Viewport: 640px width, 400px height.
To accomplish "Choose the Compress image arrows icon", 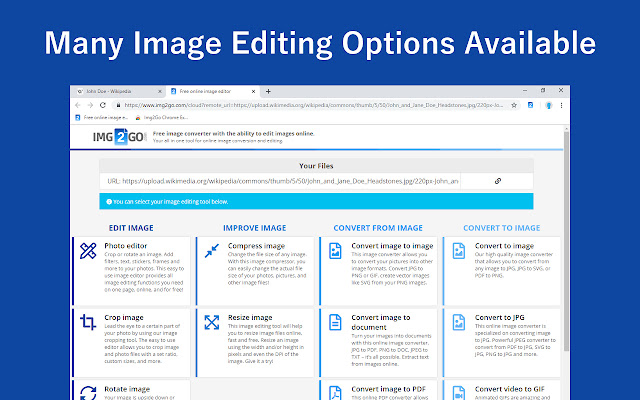I will coord(212,250).
